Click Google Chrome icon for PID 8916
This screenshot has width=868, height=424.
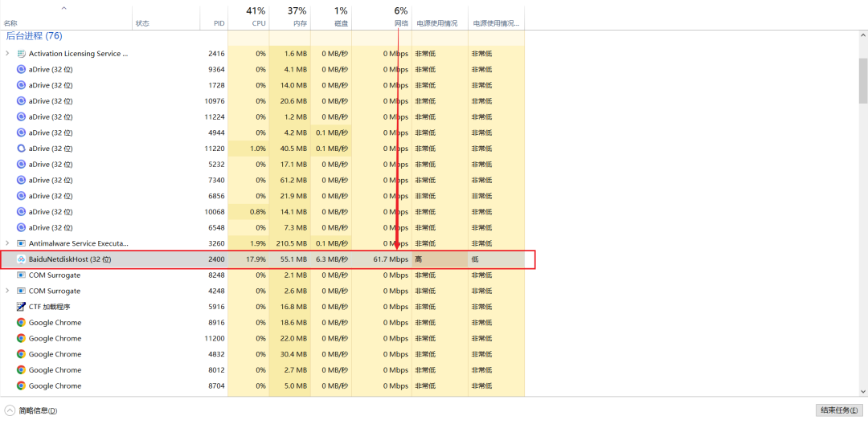[22, 323]
